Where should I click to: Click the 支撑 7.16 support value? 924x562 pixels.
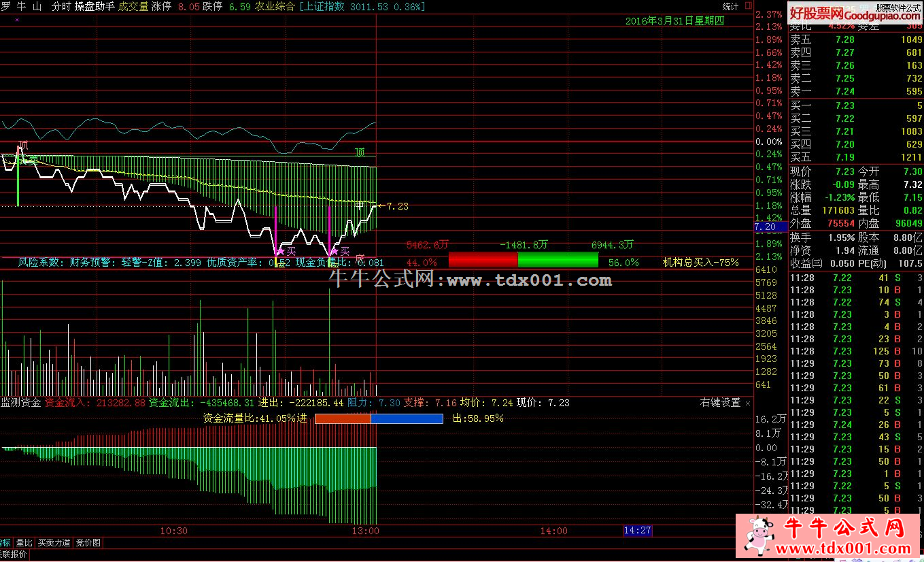point(445,403)
